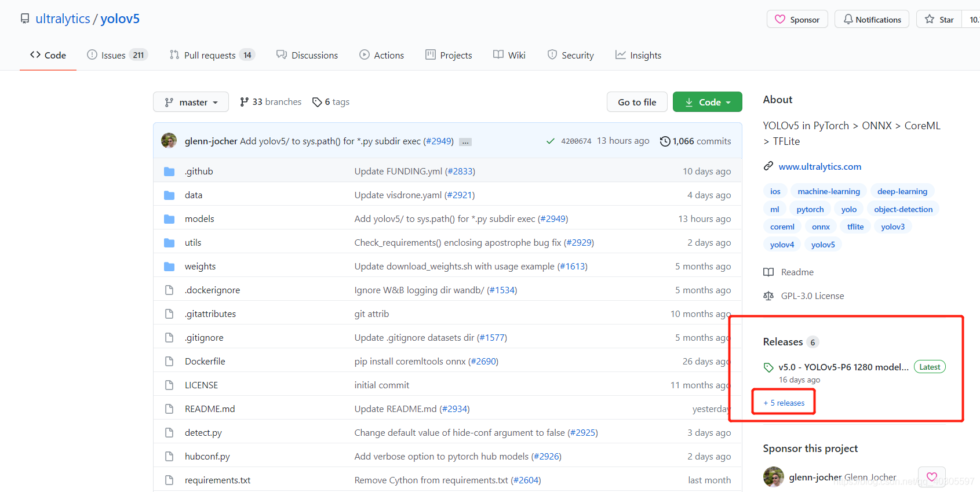Screen dimensions: 980x492
Task: Click the models folder icon
Action: tap(169, 219)
